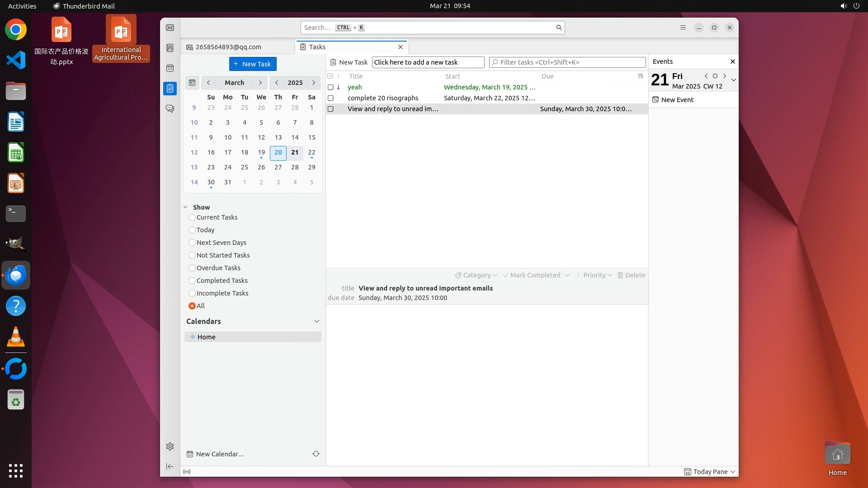Collapse the spaces toolbar arrow icon
Image resolution: width=868 pixels, height=488 pixels.
170,466
